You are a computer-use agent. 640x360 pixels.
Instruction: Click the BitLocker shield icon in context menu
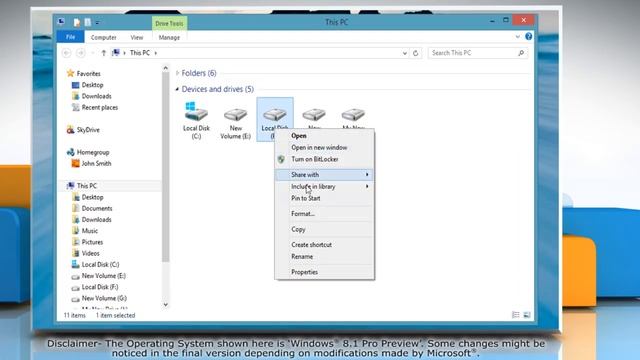(x=281, y=160)
